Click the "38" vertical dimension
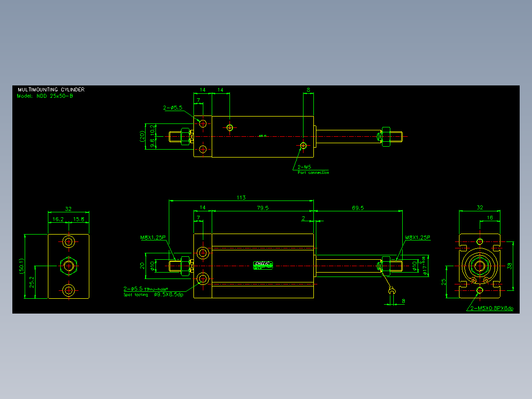 coord(510,266)
